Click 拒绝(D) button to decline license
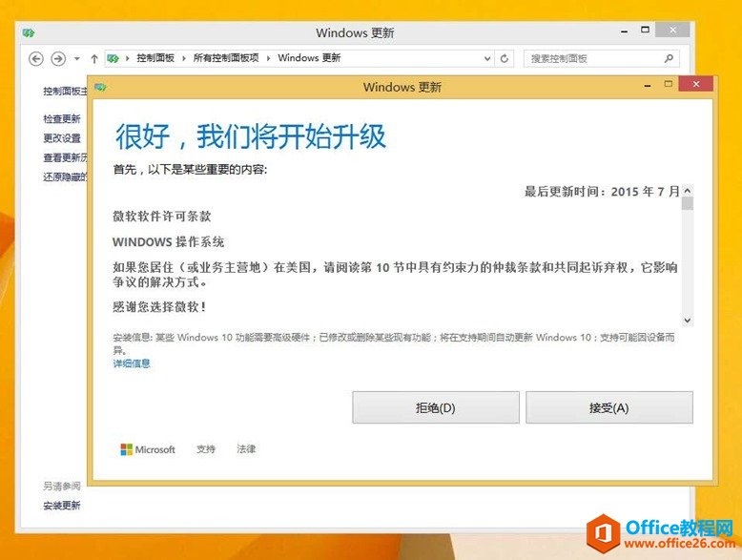The width and height of the screenshot is (742, 560). tap(435, 407)
